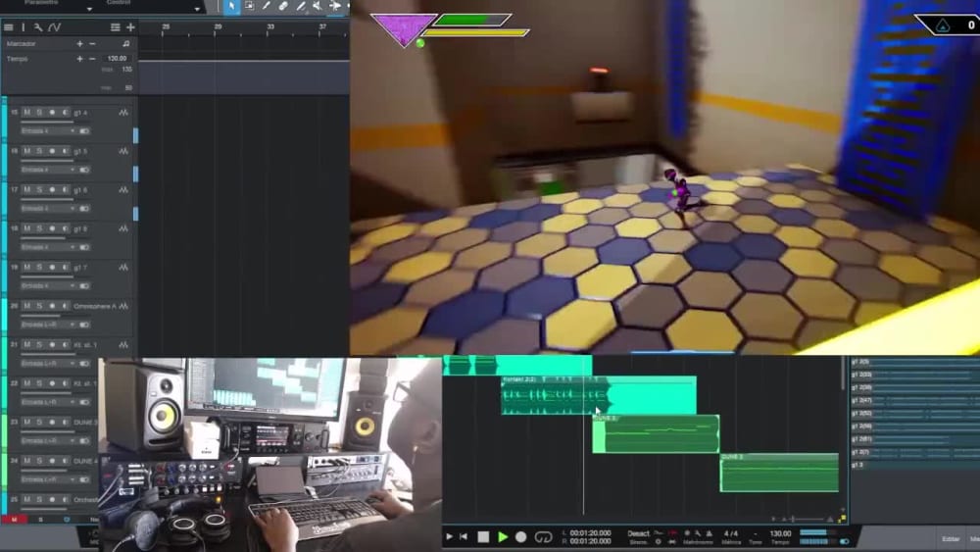Screen dimensions: 980x552
Task: Open track 15 Entrada input dropdown
Action: pyautogui.click(x=48, y=131)
